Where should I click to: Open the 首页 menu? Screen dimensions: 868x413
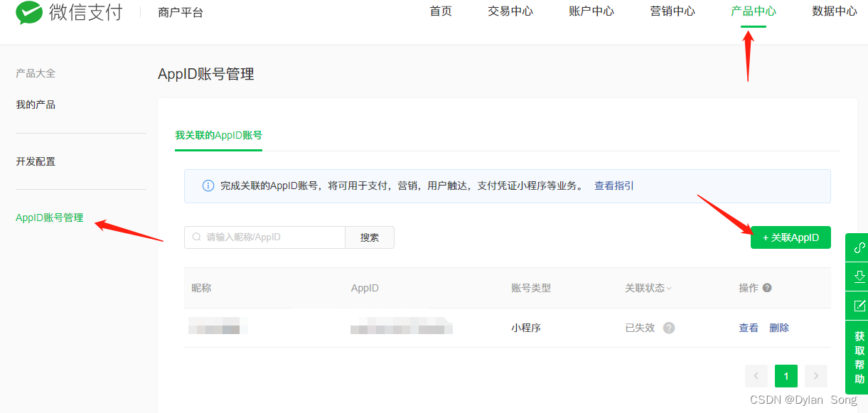(441, 11)
